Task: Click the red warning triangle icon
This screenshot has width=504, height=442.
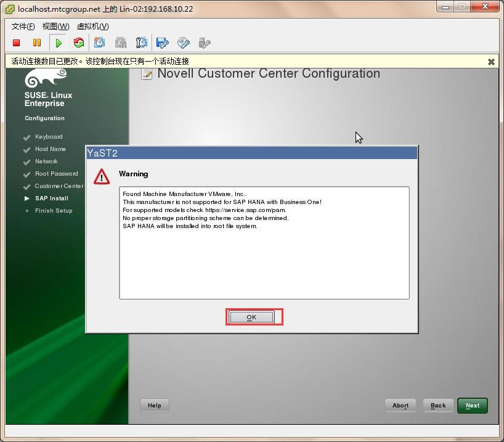Action: click(x=102, y=176)
